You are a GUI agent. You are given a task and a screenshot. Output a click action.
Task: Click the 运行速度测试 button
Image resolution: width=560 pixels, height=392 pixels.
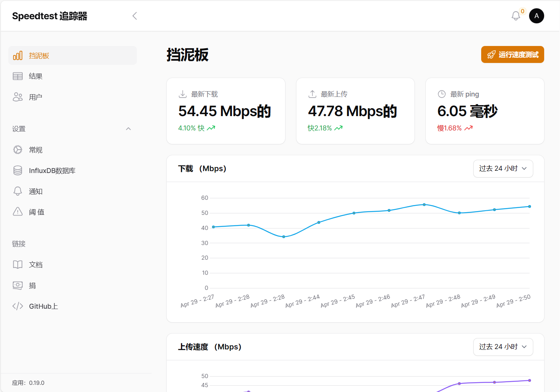512,55
